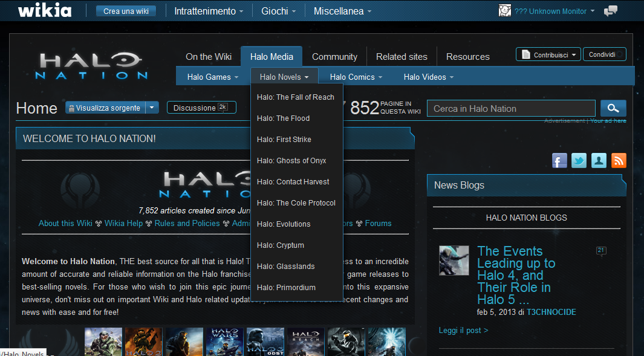Expand the Halo Comics submenu
This screenshot has height=356, width=644.
coord(356,77)
